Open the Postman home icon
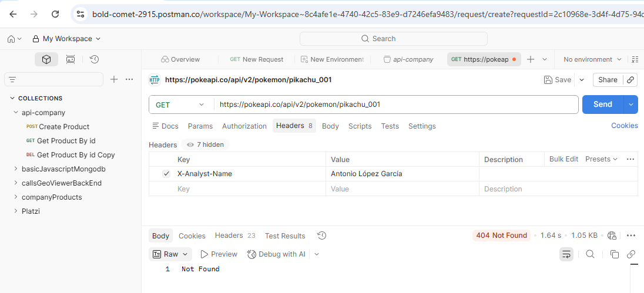The height and width of the screenshot is (293, 644). click(11, 39)
